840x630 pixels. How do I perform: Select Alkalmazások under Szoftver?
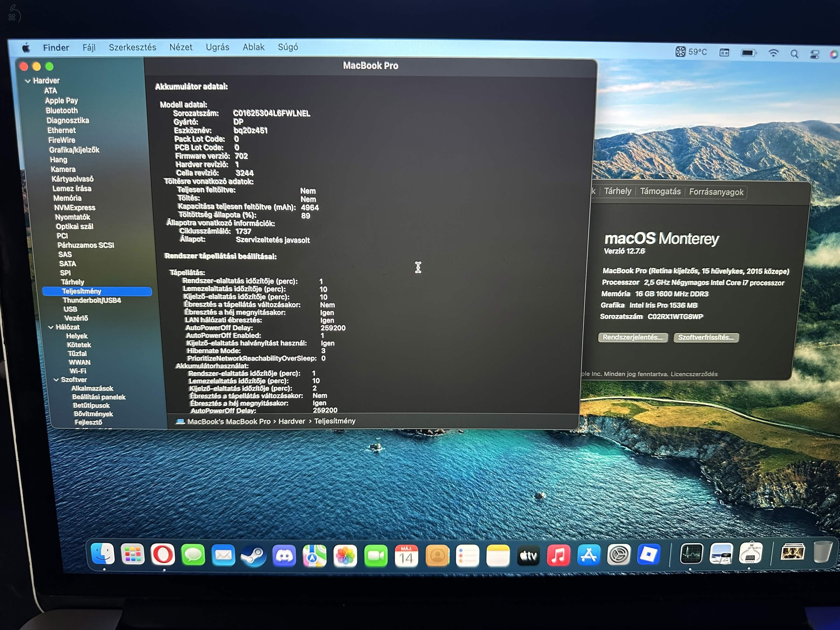point(92,388)
